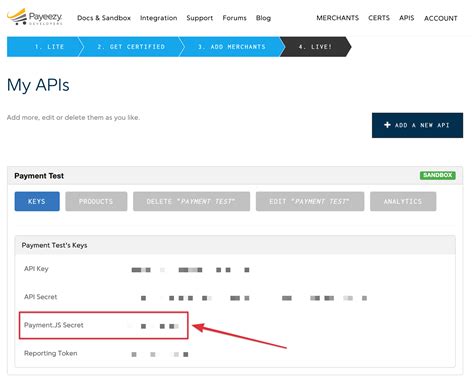Open the PRODUCTS tab
The width and height of the screenshot is (474, 385).
coord(96,201)
